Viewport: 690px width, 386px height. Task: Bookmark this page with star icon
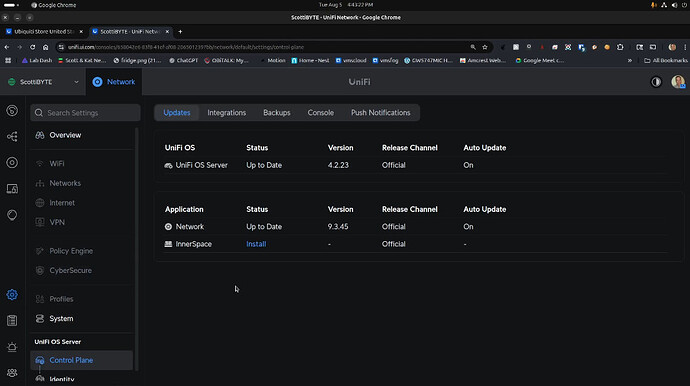[x=484, y=47]
